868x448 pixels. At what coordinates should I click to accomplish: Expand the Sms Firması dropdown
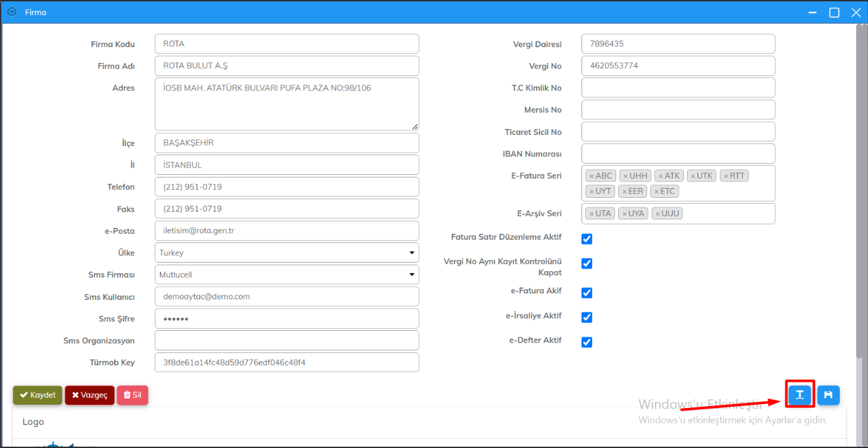tap(286, 275)
